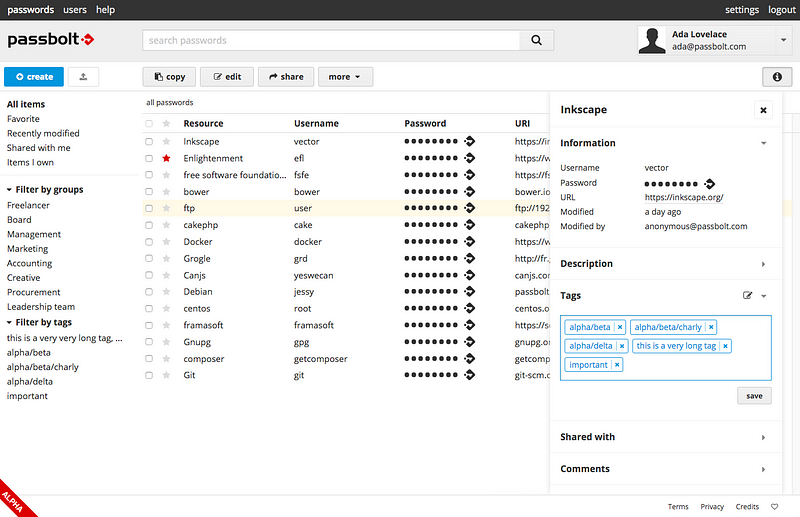Viewport: 800px width, 517px height.
Task: Favorite the Inkscape row star
Action: click(166, 141)
